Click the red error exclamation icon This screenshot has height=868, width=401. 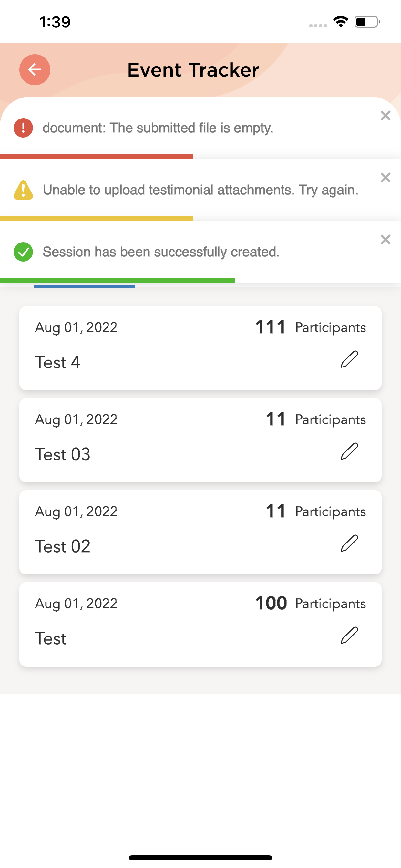point(23,128)
